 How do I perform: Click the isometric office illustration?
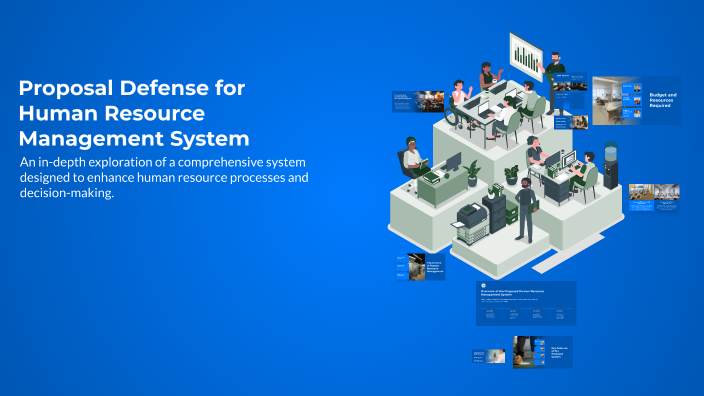pyautogui.click(x=506, y=155)
